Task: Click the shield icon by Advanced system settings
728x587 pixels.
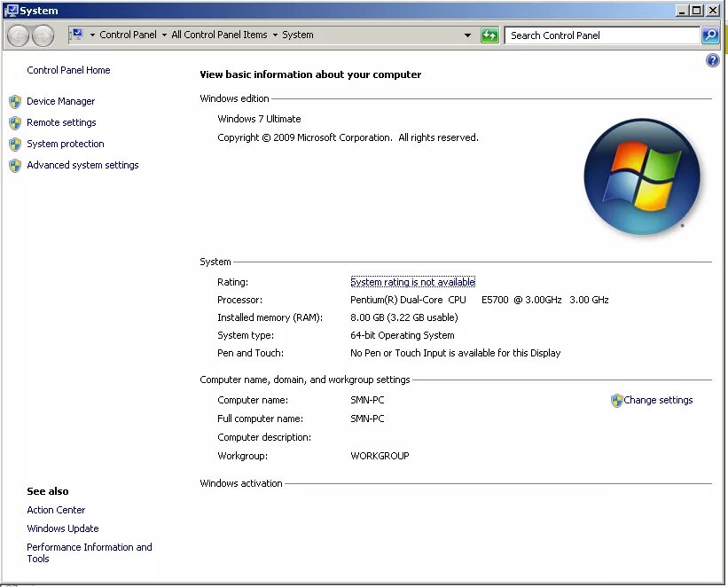Action: pos(15,166)
